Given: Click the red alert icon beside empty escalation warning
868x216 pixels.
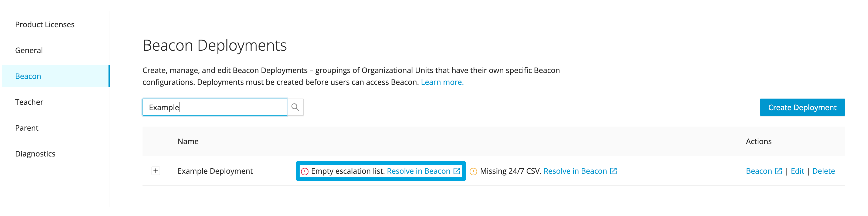Looking at the screenshot, I should [x=305, y=171].
